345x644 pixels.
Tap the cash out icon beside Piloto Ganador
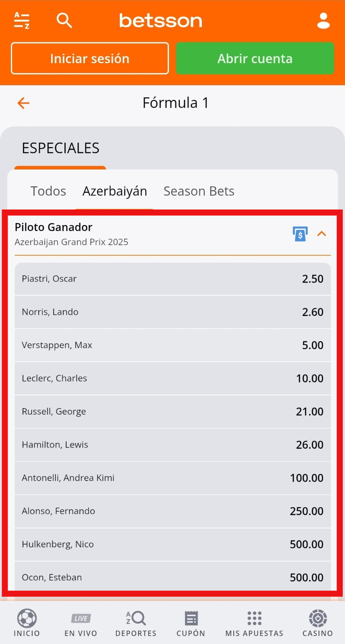click(x=300, y=234)
